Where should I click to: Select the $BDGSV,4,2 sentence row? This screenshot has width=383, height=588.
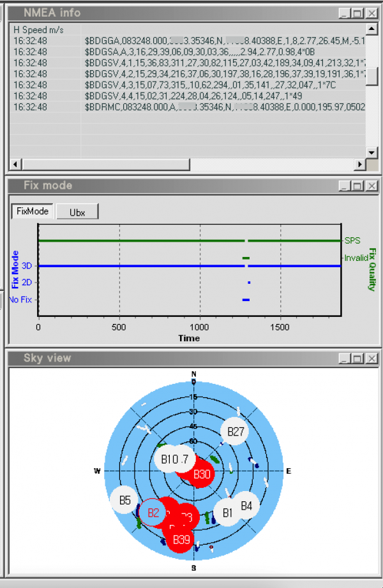click(188, 74)
